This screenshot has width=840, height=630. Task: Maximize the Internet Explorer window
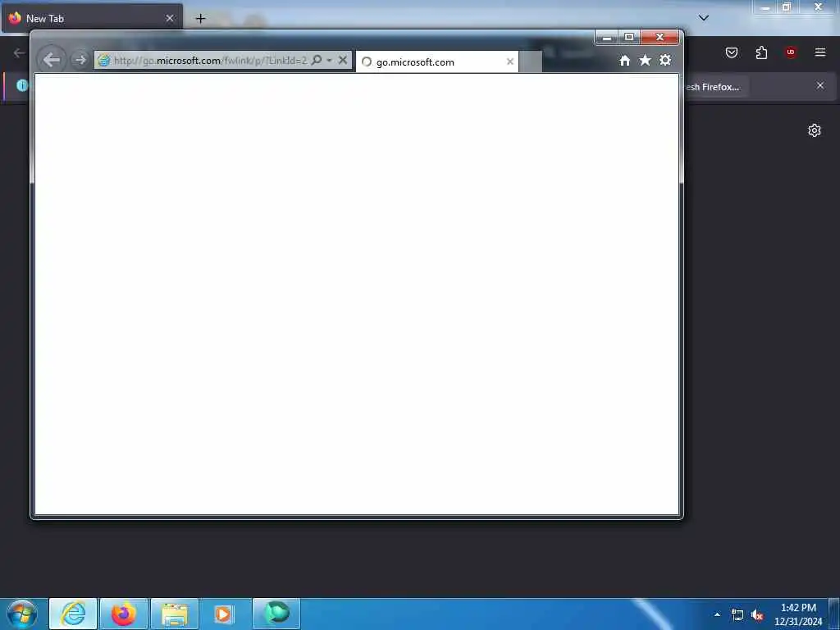click(x=629, y=37)
